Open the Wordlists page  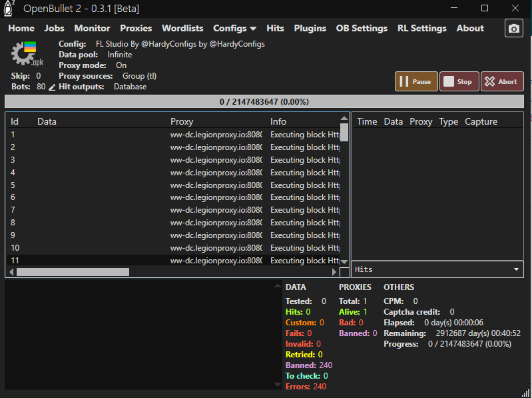[x=182, y=28]
